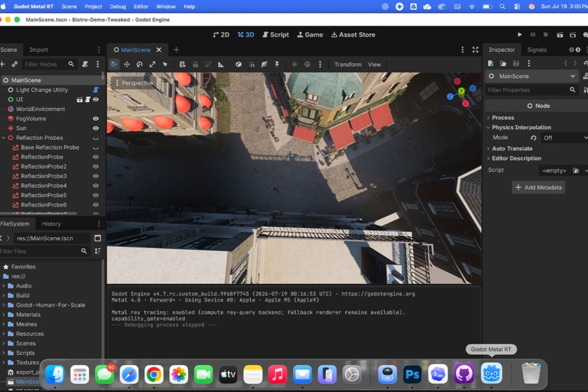Click the Filter Properties input field
588x392 pixels.
[532, 90]
